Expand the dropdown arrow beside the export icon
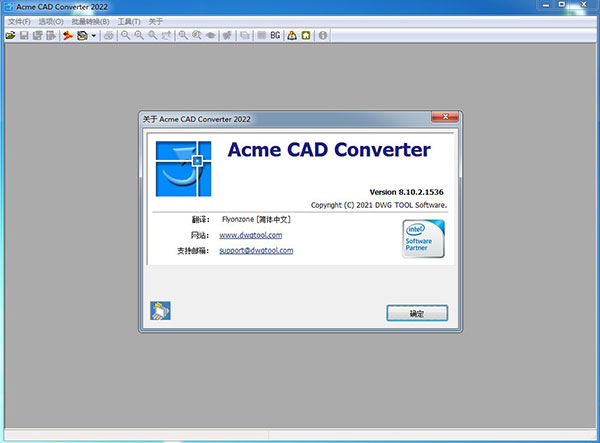Screen dimensions: 600x443 [94, 35]
